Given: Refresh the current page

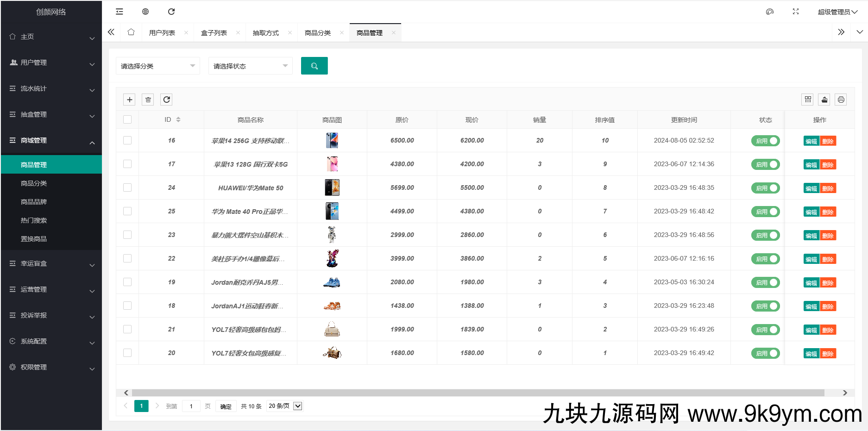Looking at the screenshot, I should tap(171, 11).
